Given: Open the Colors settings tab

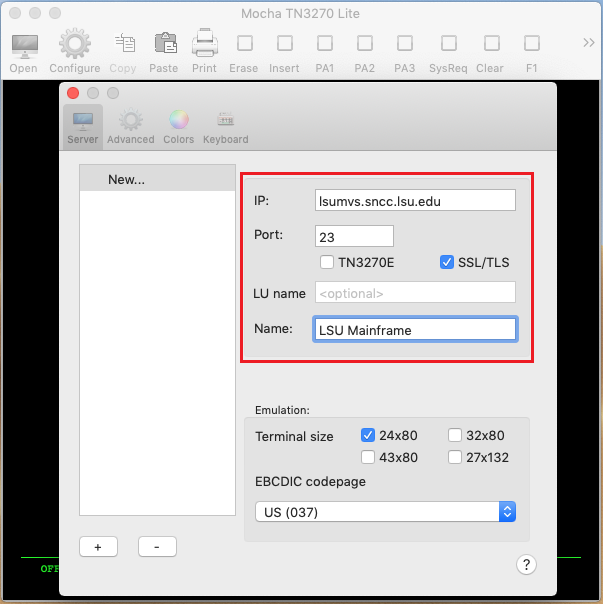Looking at the screenshot, I should (178, 127).
